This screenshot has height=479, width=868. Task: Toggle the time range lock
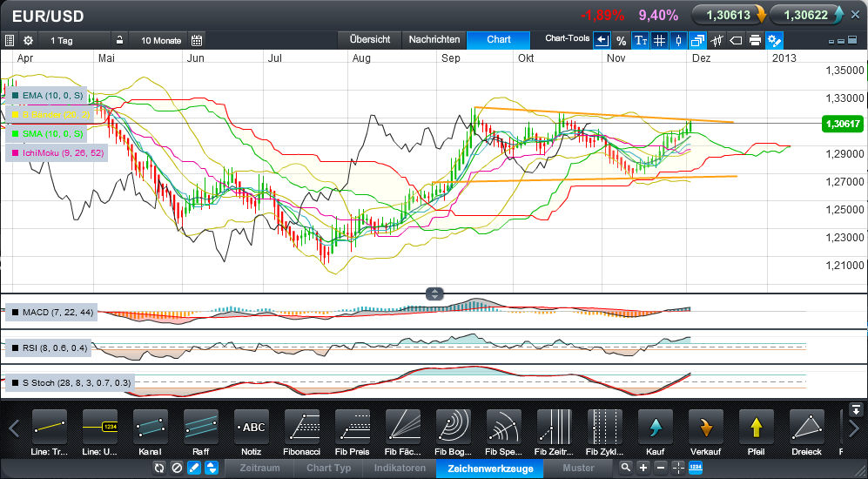click(x=119, y=40)
